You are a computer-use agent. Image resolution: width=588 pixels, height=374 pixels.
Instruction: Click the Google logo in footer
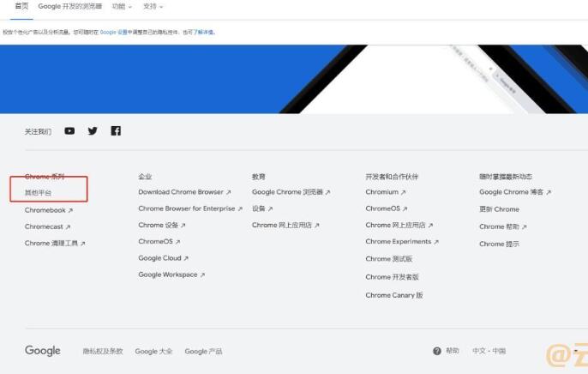43,351
